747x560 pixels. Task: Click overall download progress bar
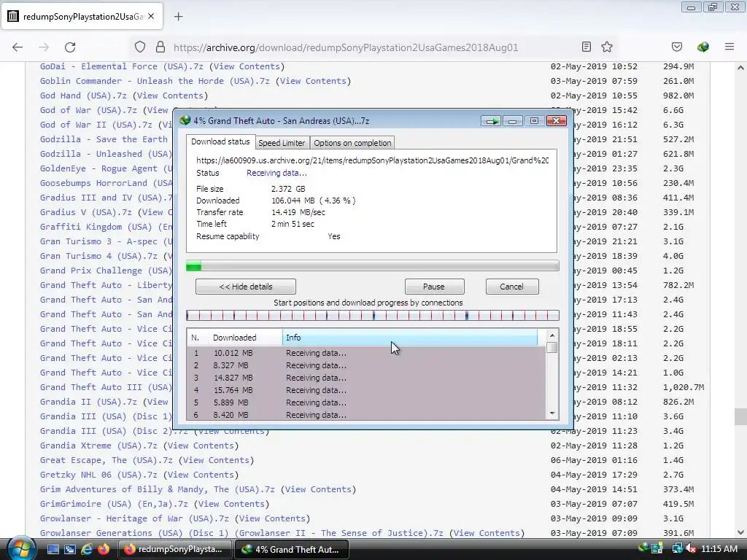pos(373,265)
